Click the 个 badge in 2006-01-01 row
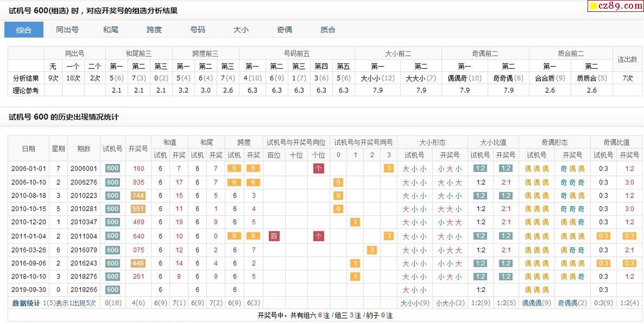 click(x=319, y=168)
